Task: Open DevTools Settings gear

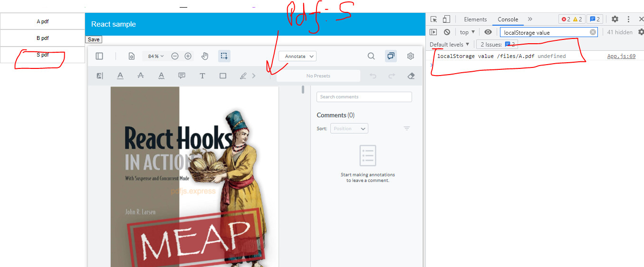Action: [615, 19]
